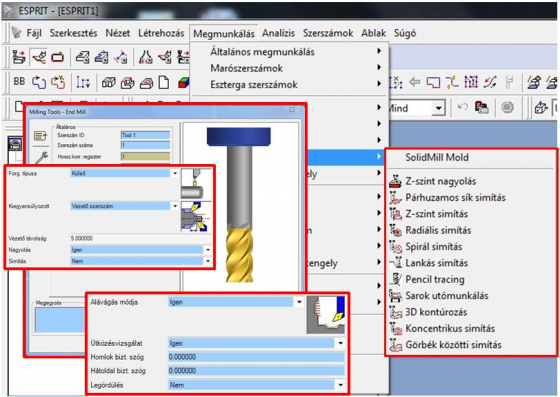The image size is (560, 397).
Task: Click the wrench icon in tool dialog
Action: tap(41, 157)
